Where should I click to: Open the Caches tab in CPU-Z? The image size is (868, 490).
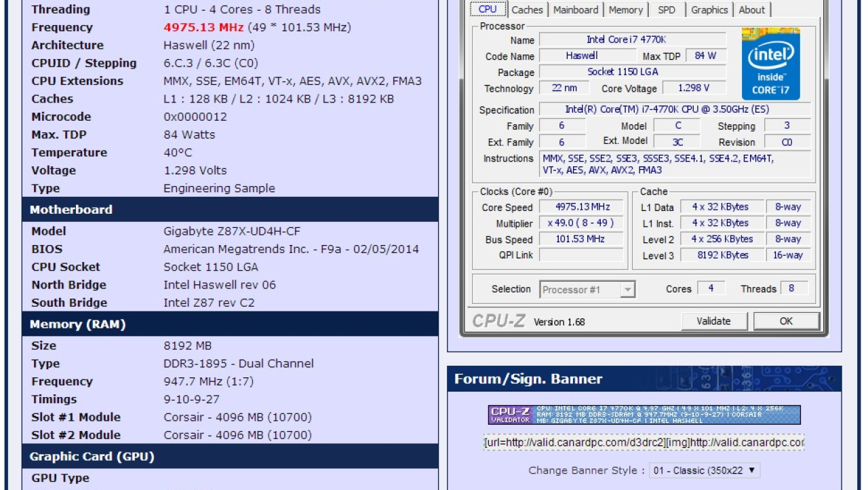pyautogui.click(x=527, y=10)
